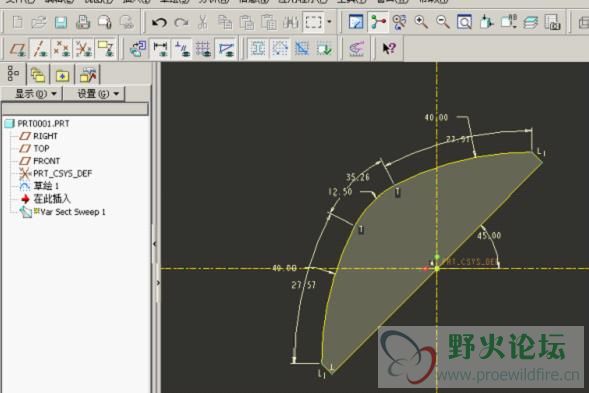Select the Zoom In magnifier
Screen dimensions: 589x393
pyautogui.click(x=421, y=22)
